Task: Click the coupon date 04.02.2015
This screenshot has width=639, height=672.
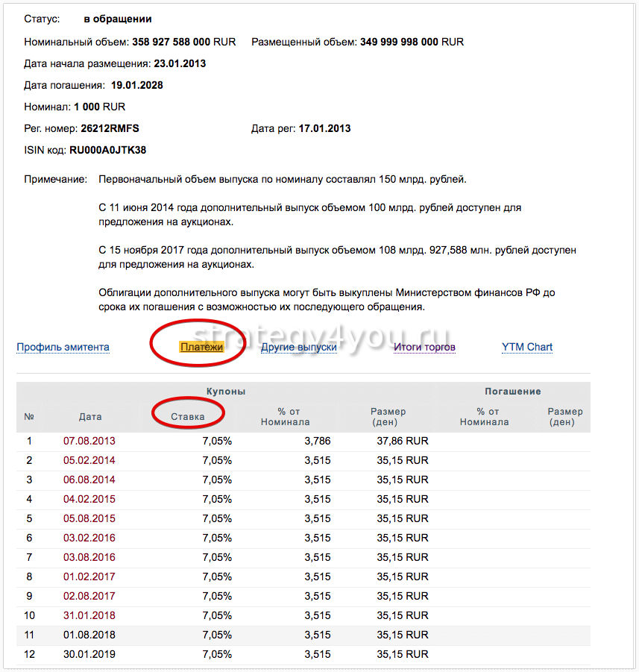Action: point(89,499)
